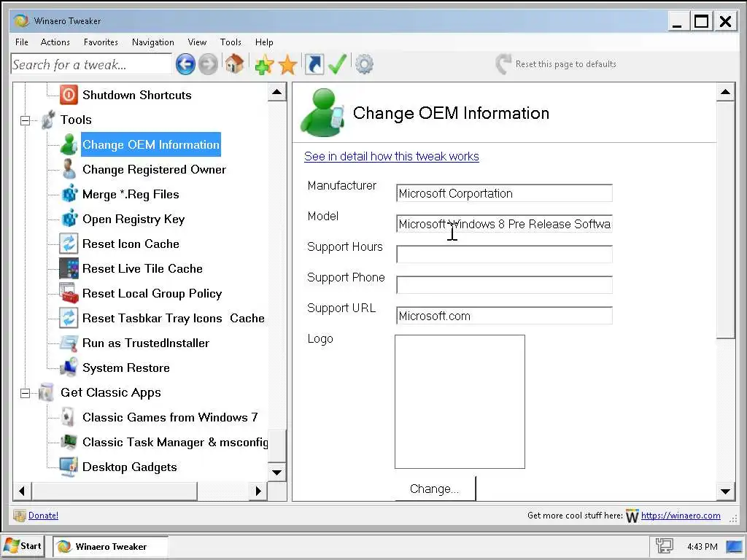Click the Support Hours field

tap(504, 254)
